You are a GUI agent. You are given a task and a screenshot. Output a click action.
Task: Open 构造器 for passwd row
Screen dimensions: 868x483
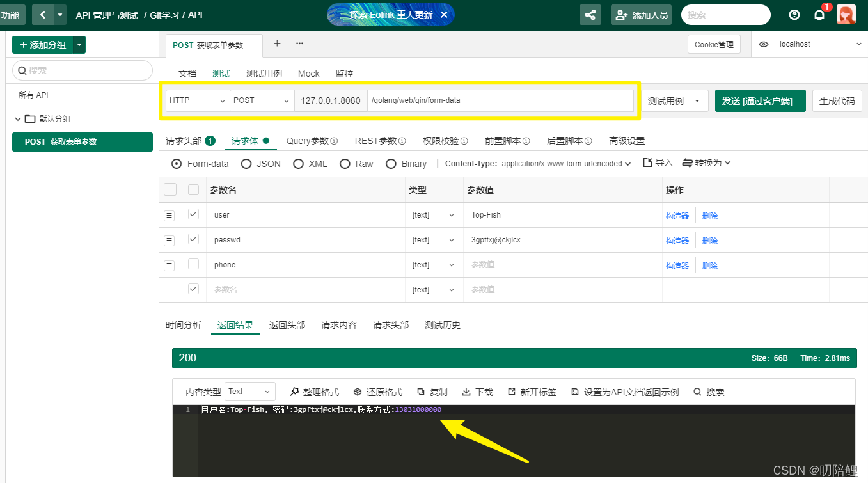(x=677, y=241)
